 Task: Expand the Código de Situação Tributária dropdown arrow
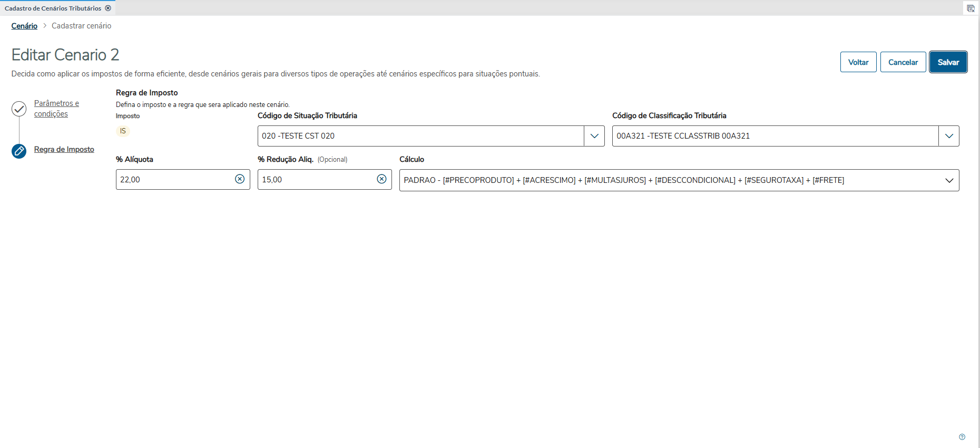click(594, 136)
